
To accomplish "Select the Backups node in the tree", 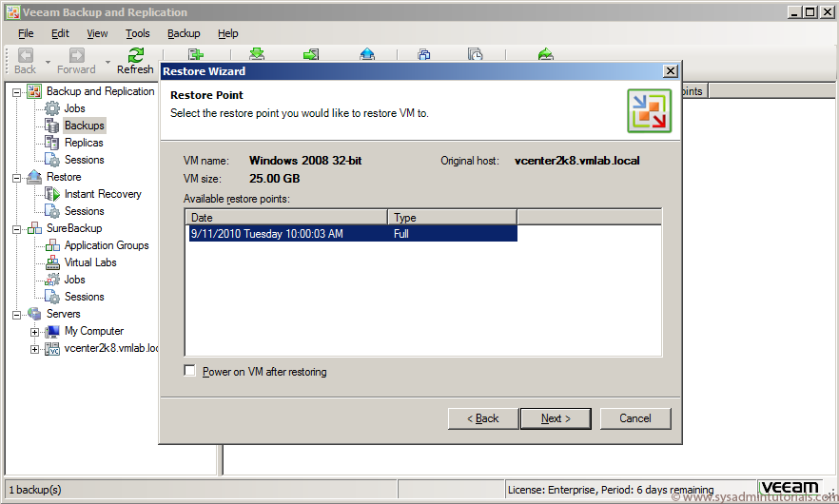I will 85,126.
